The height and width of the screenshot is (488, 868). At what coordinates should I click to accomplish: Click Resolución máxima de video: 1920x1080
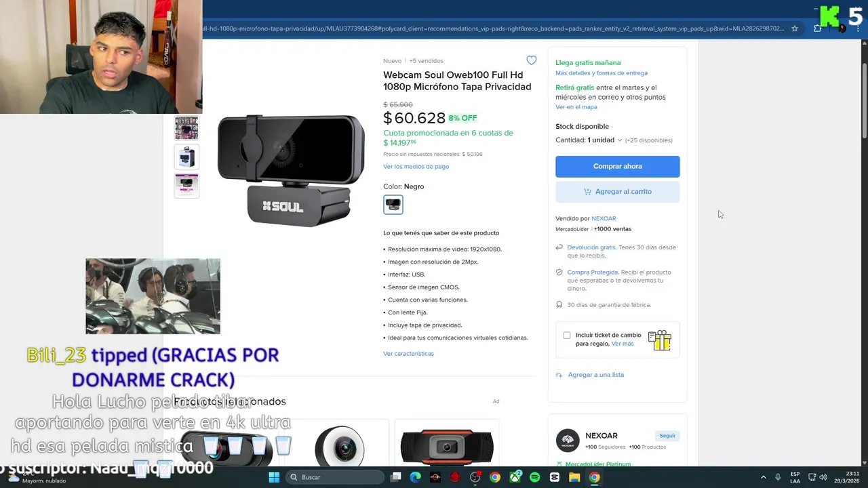coord(445,249)
